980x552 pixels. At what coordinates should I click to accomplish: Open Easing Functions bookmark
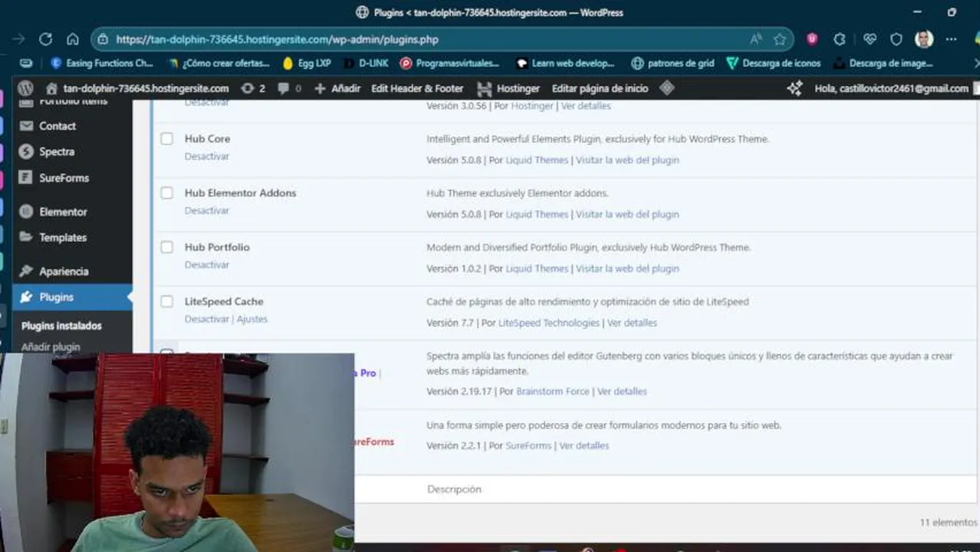click(x=101, y=63)
